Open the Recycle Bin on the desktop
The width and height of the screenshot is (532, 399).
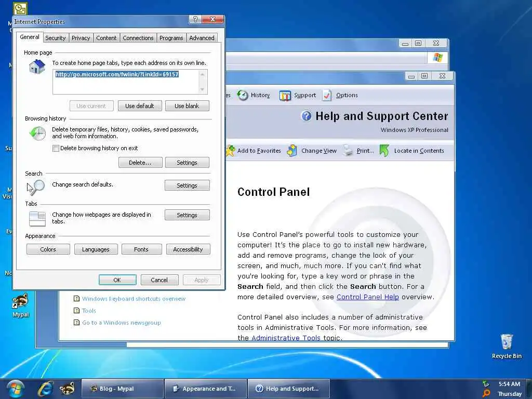507,347
